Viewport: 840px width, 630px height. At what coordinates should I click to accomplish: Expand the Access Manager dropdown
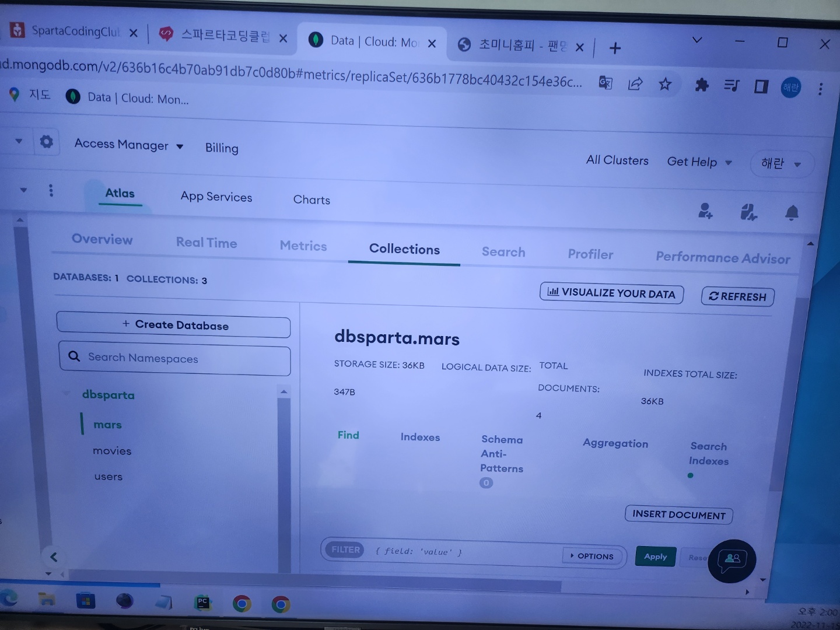click(129, 145)
